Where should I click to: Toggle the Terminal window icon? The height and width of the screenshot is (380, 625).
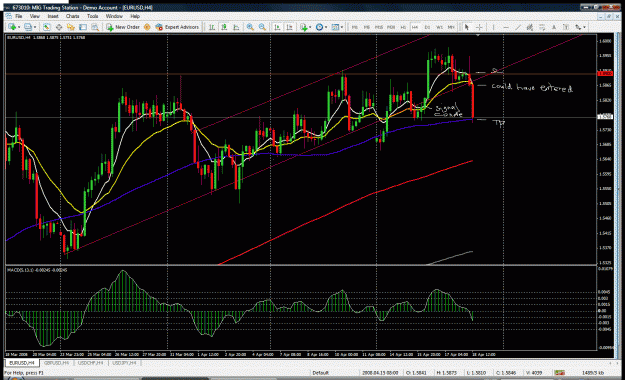click(x=83, y=27)
